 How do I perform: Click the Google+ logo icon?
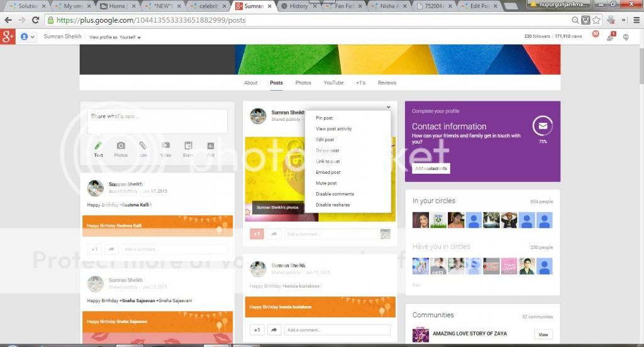click(x=8, y=37)
